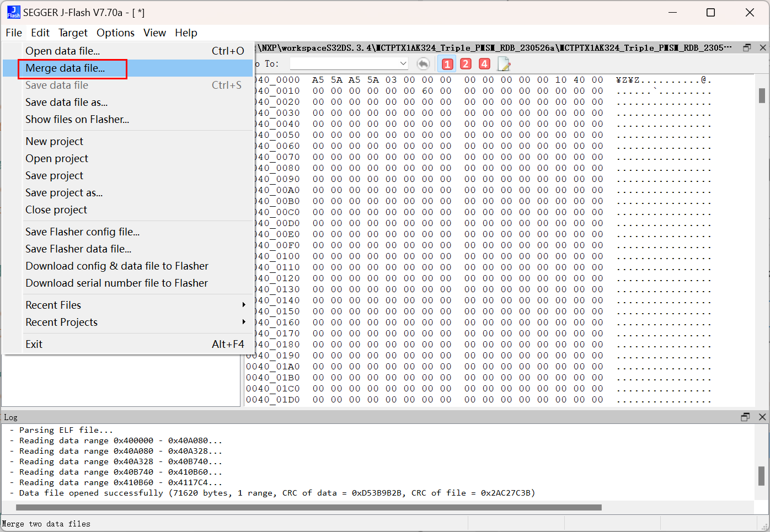Click the edit note pencil icon
This screenshot has height=532, width=770.
pyautogui.click(x=504, y=64)
